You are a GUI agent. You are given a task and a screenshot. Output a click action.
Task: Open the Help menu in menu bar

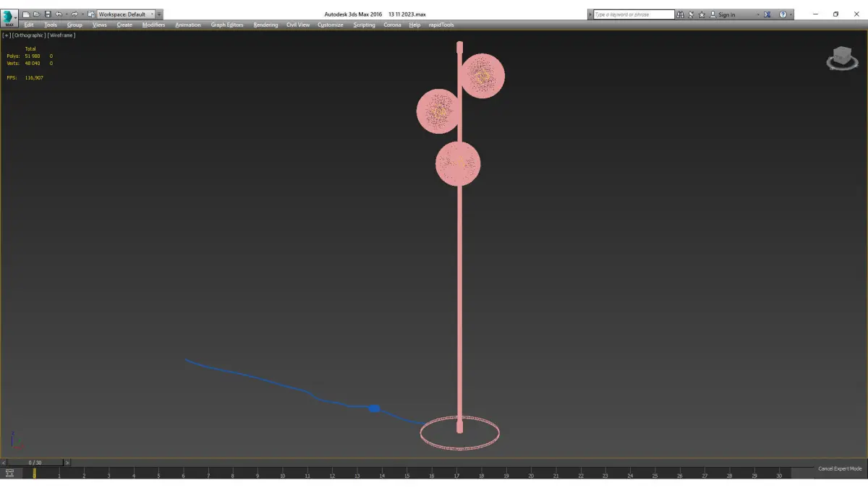point(414,25)
